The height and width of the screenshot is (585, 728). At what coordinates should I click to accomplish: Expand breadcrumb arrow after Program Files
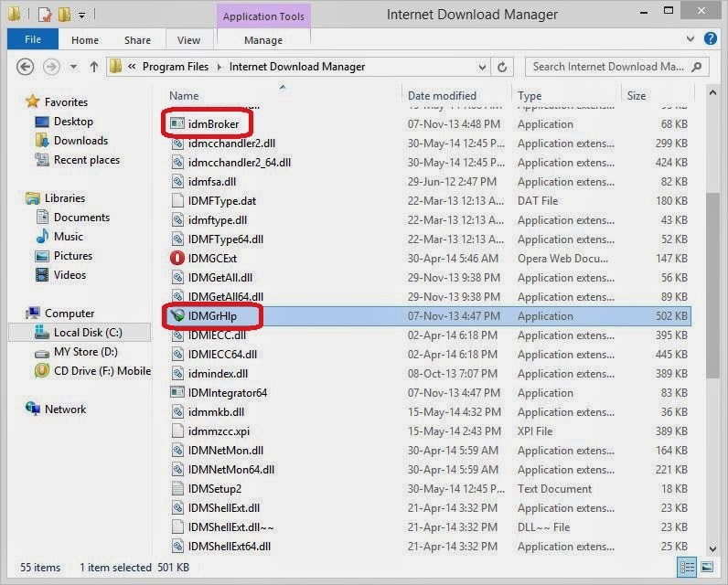[x=219, y=68]
